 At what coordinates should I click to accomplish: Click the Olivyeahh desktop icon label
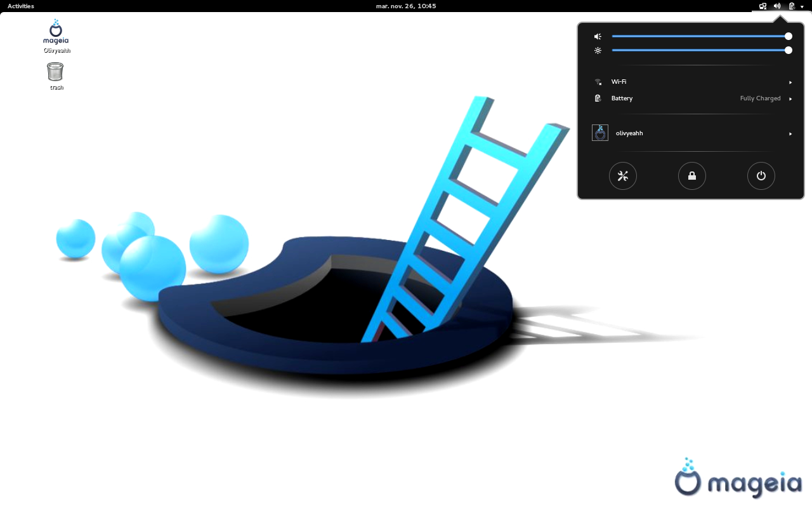56,50
